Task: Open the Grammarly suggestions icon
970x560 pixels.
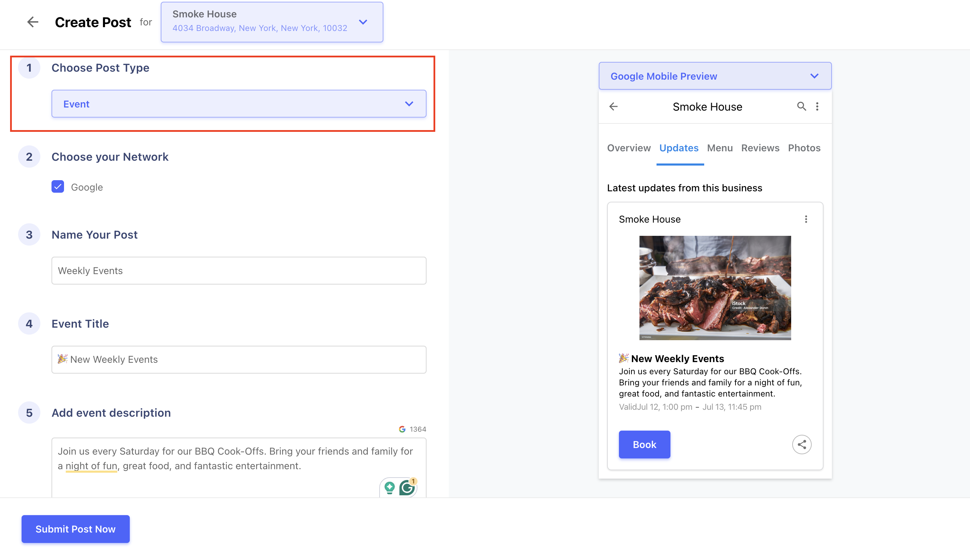Action: (407, 488)
